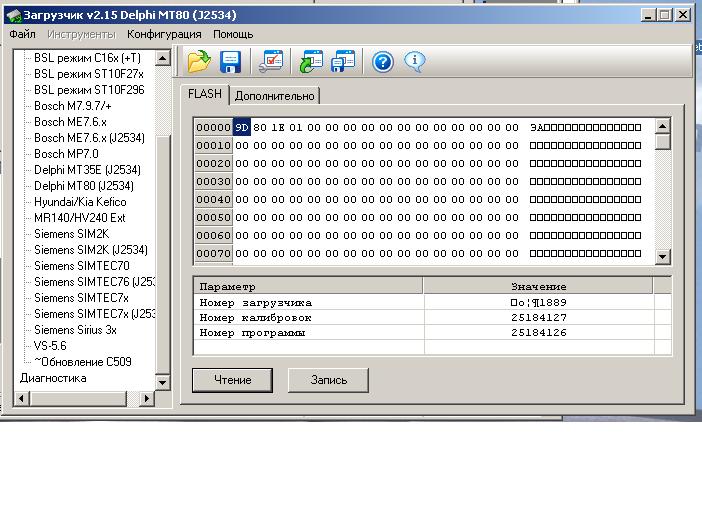Select the plain Siemens SIM2K entry
Viewport: 702px width, 512px height.
pos(72,234)
